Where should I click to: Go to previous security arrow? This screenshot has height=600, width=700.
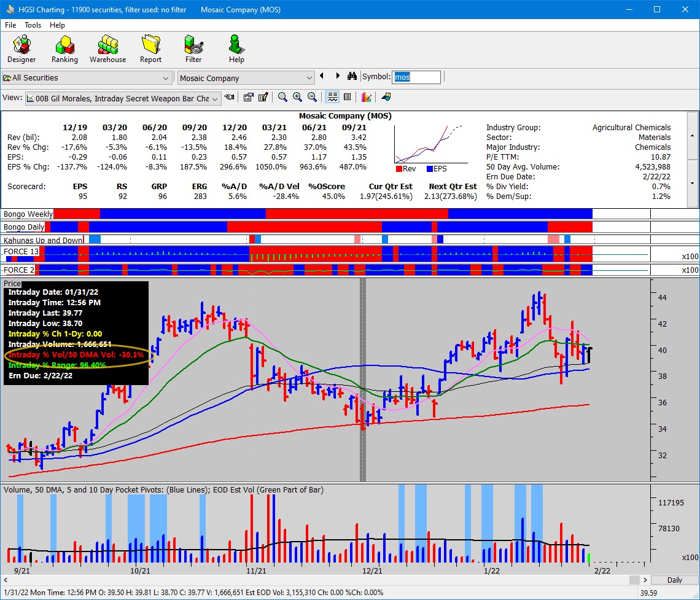(x=322, y=76)
